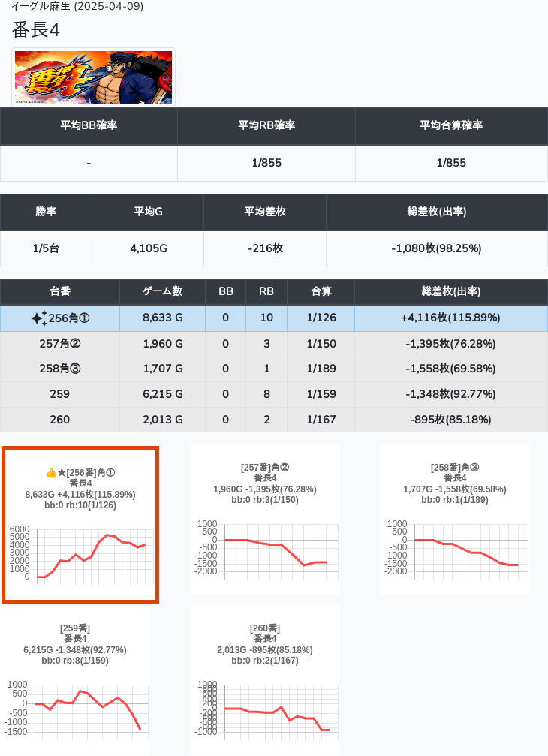Click the RB column header
This screenshot has height=756, width=548.
coord(266,291)
